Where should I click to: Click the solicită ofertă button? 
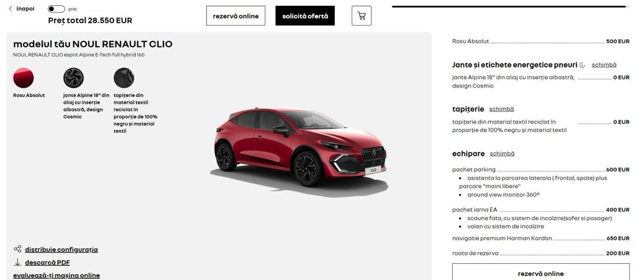tap(305, 15)
